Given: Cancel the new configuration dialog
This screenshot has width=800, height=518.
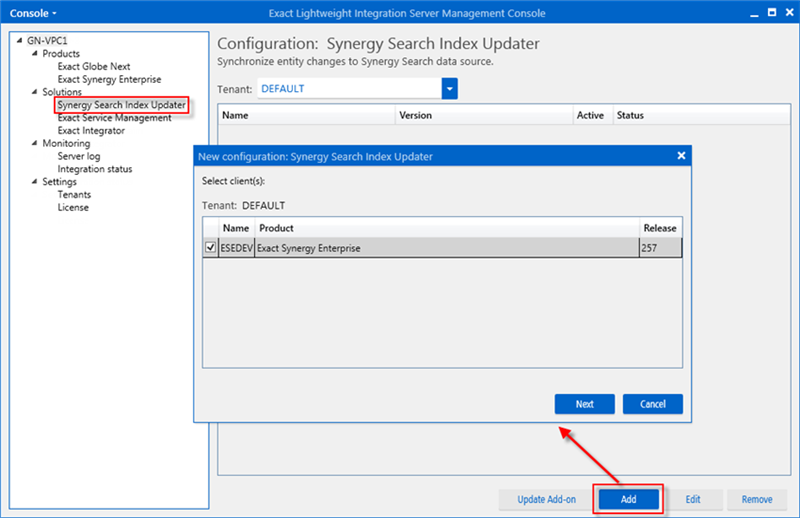Looking at the screenshot, I should tap(653, 404).
